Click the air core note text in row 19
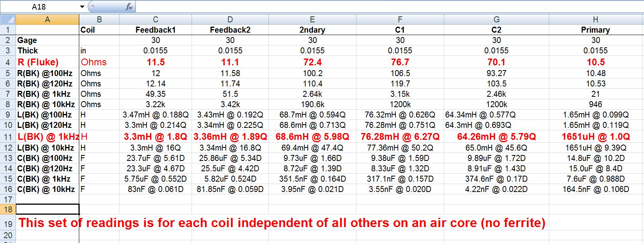This screenshot has width=644, height=243. point(282,223)
